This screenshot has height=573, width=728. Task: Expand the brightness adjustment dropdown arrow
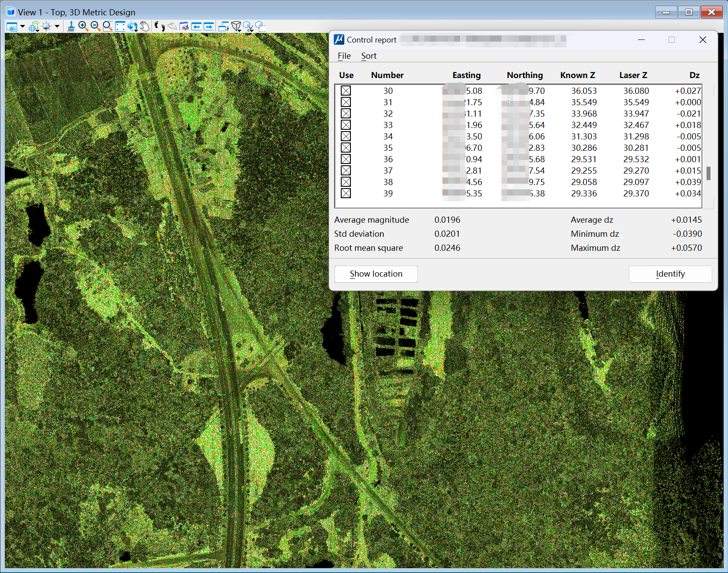[x=57, y=26]
